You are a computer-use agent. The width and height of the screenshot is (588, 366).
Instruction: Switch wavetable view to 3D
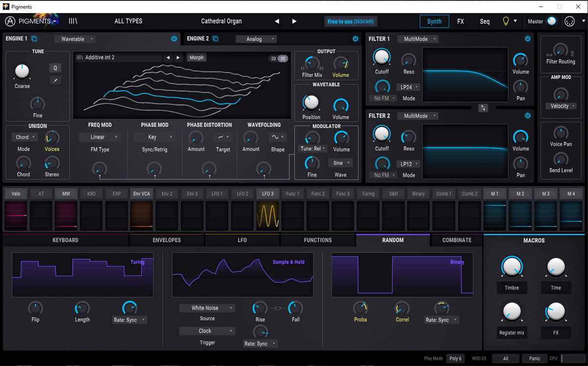point(283,58)
